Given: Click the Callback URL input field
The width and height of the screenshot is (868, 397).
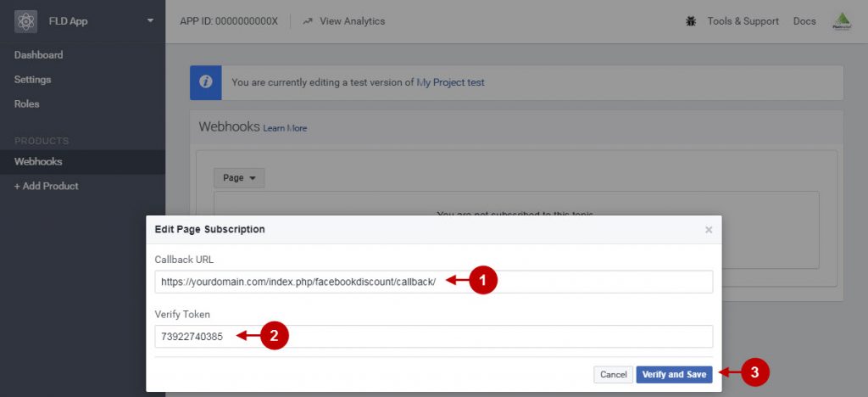Looking at the screenshot, I should (434, 282).
